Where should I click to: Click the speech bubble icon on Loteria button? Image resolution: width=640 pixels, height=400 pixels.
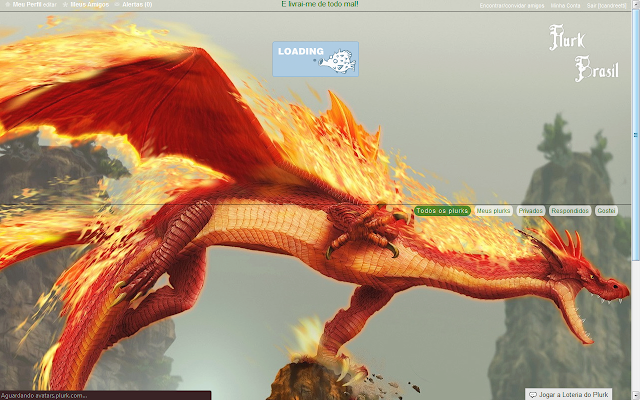pos(533,395)
